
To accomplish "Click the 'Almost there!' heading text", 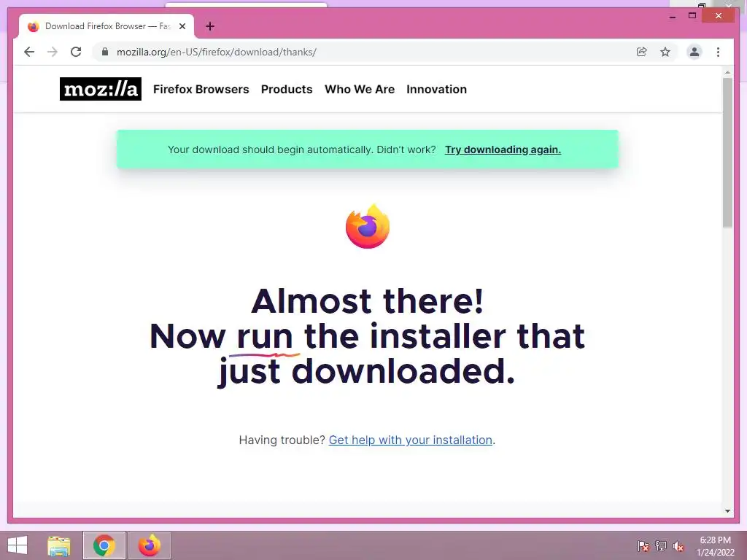I will coord(368,301).
